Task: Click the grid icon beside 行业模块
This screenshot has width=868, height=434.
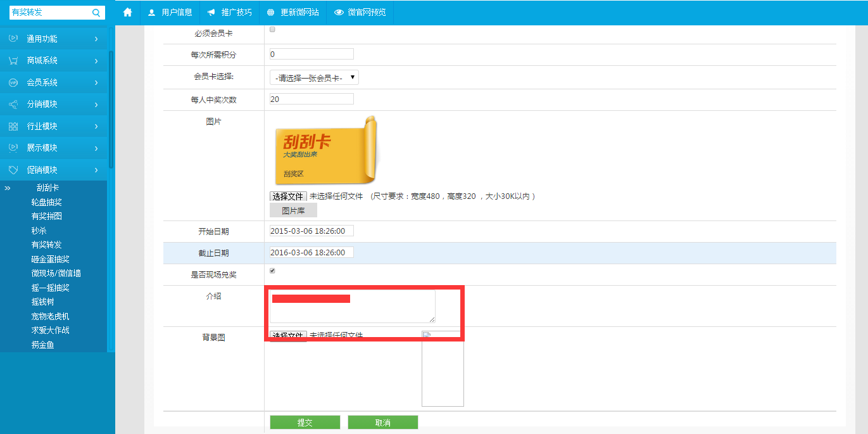Action: coord(13,126)
